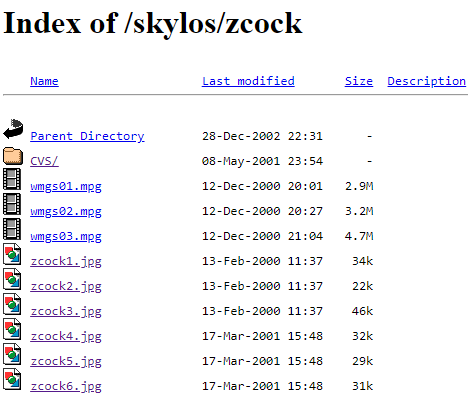Sort listing by Name column header
The height and width of the screenshot is (402, 468).
coord(44,81)
